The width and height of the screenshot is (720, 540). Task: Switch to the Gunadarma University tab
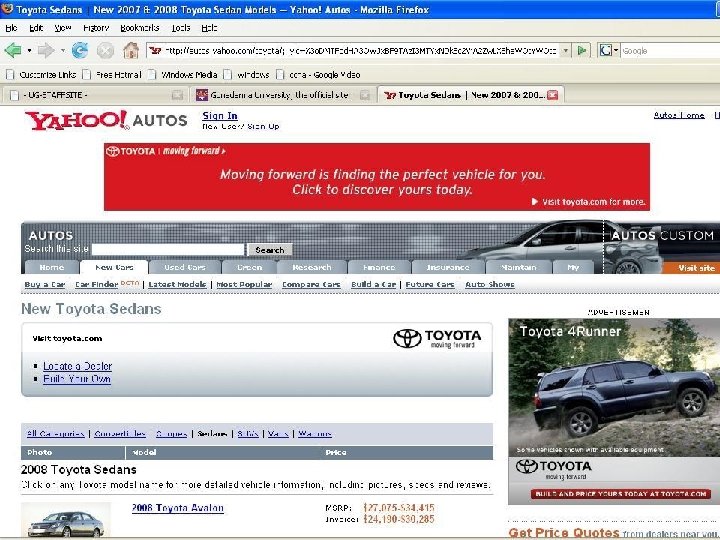point(282,95)
